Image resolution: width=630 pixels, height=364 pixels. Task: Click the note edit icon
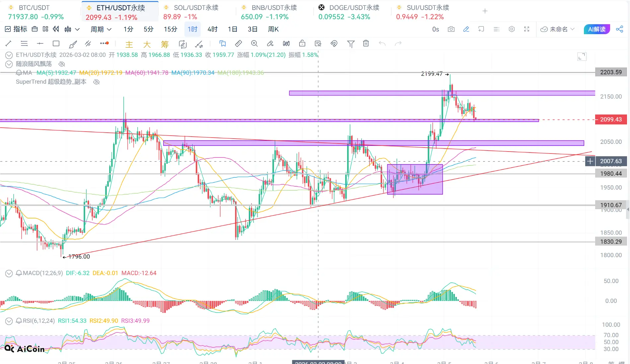(x=318, y=43)
